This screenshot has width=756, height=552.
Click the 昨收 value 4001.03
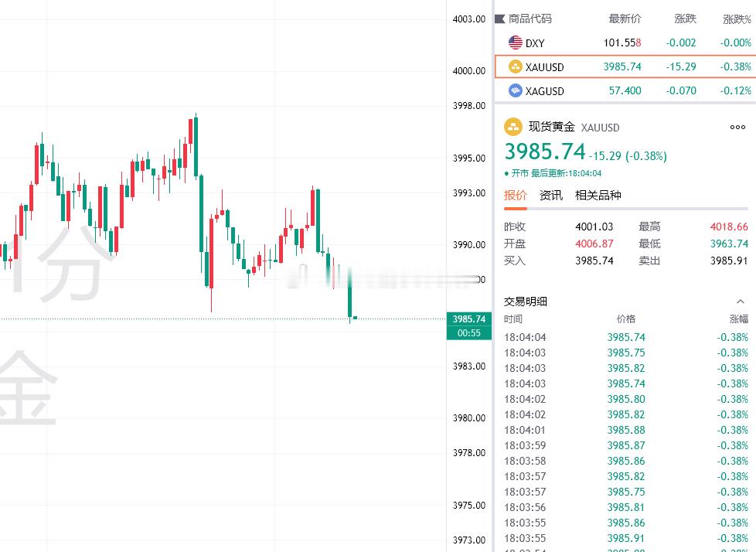(x=594, y=227)
